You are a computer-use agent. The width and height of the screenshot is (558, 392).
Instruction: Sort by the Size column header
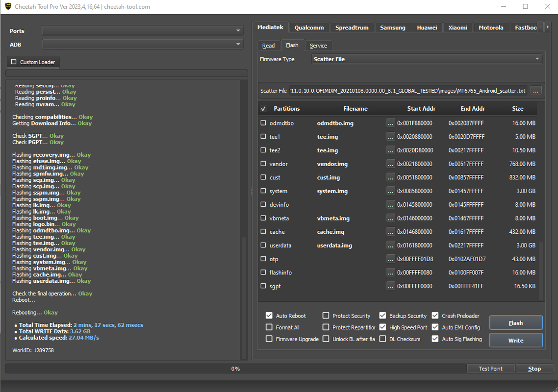tap(517, 109)
